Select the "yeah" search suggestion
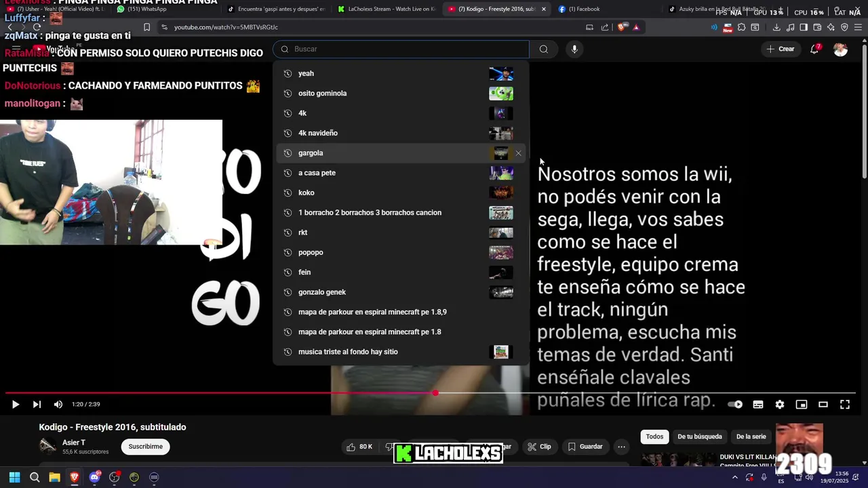This screenshot has width=868, height=488. [401, 73]
